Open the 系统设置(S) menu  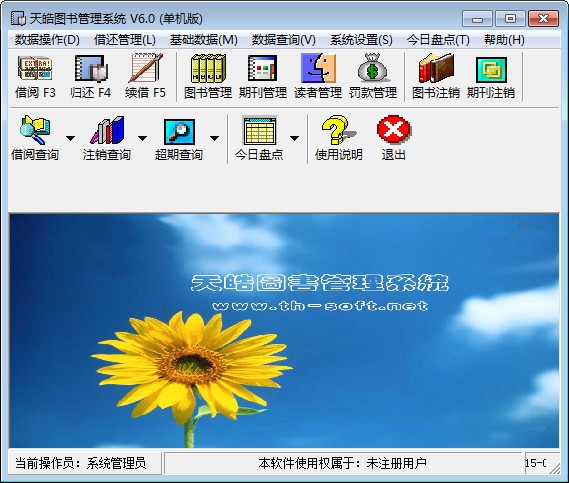(x=361, y=40)
